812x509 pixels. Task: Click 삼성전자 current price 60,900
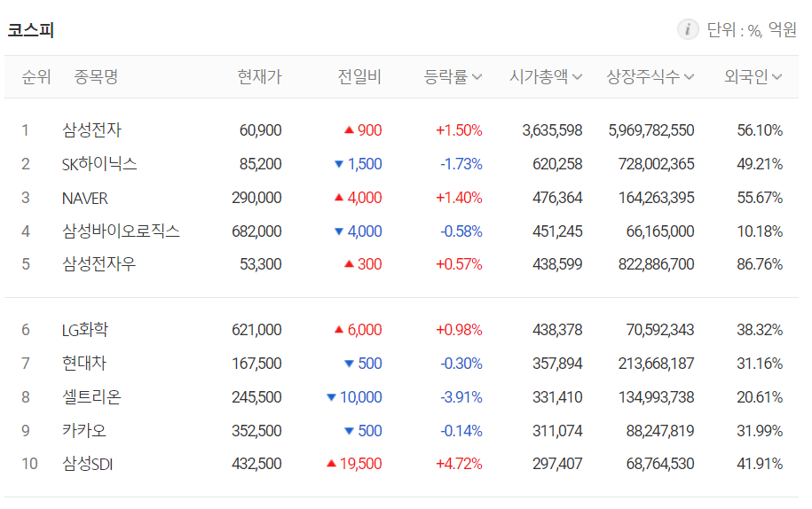pos(261,130)
